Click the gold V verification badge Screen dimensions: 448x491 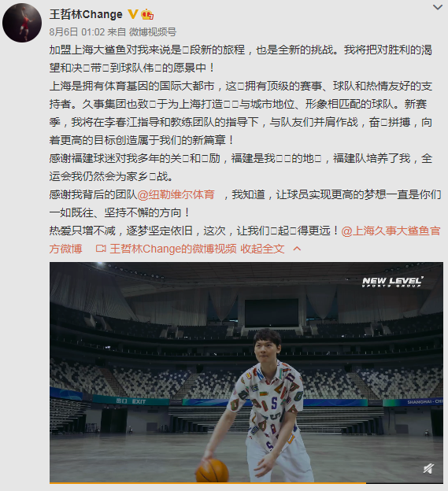[x=133, y=14]
